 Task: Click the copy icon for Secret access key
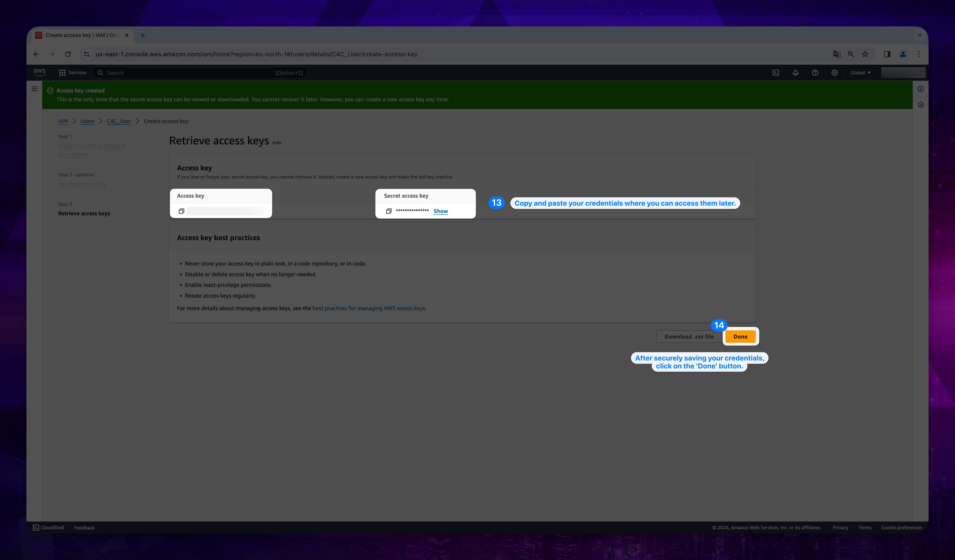click(389, 211)
